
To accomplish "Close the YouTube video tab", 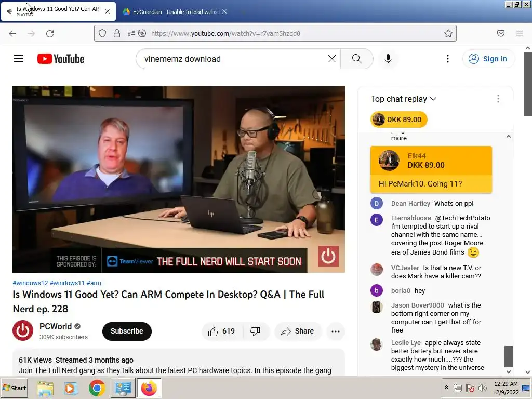I will 108,11.
